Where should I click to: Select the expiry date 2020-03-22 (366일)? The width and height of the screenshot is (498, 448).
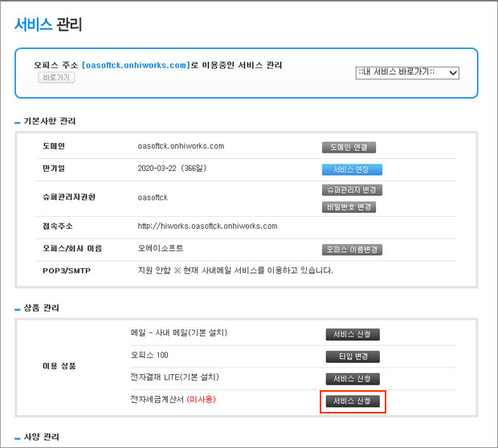172,169
